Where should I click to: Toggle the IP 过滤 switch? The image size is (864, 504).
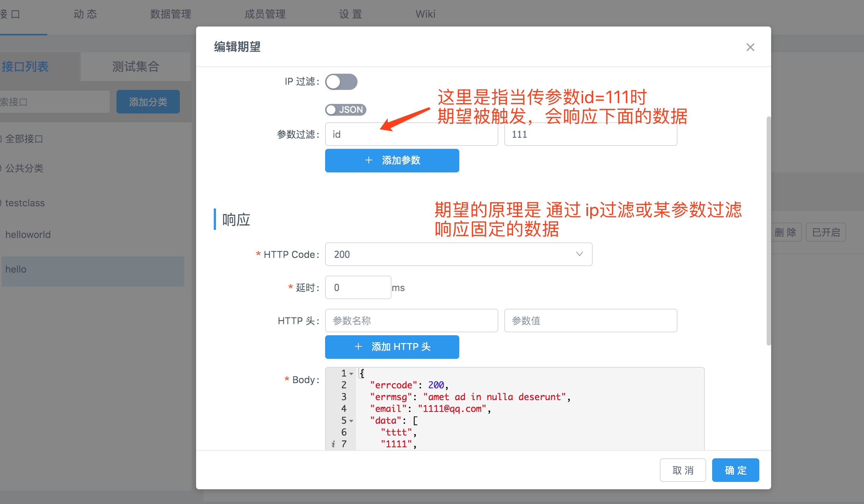341,82
